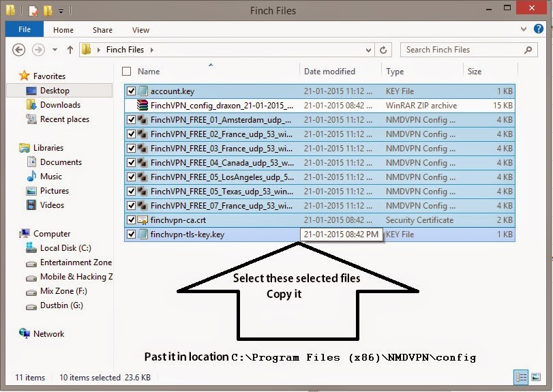Uncheck FinchVPN_FREE_01_Amsterdam checkbox

point(131,119)
